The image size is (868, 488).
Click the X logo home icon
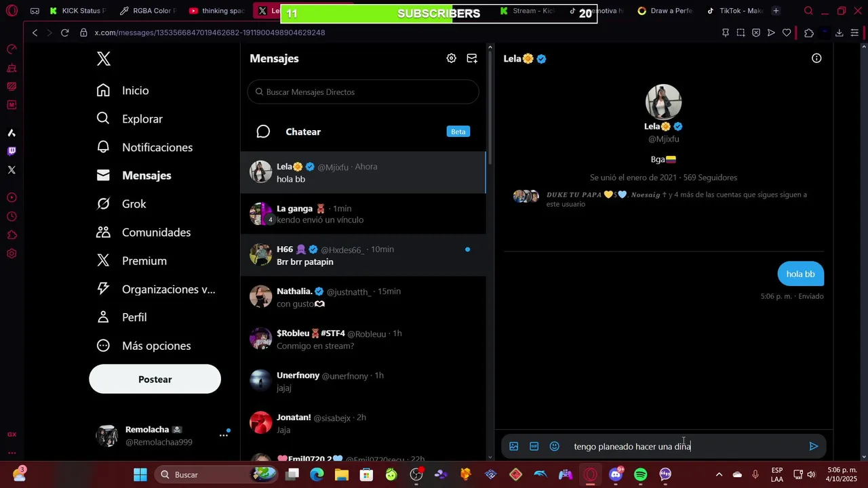[104, 58]
